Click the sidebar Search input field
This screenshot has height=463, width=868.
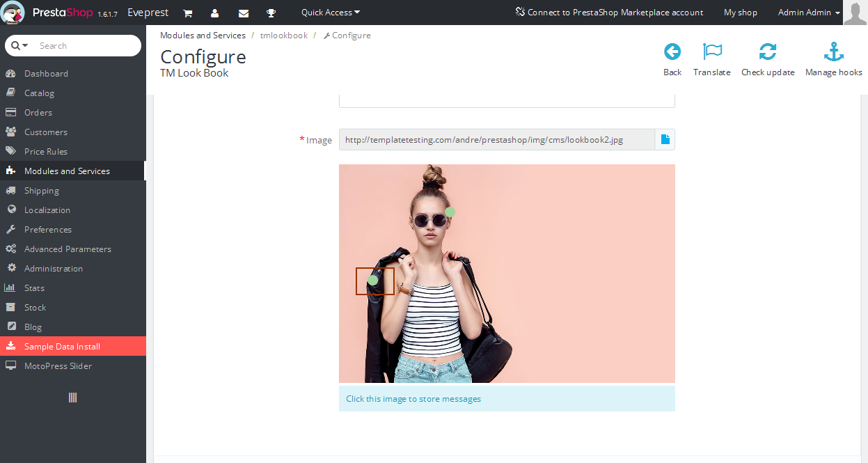point(86,45)
